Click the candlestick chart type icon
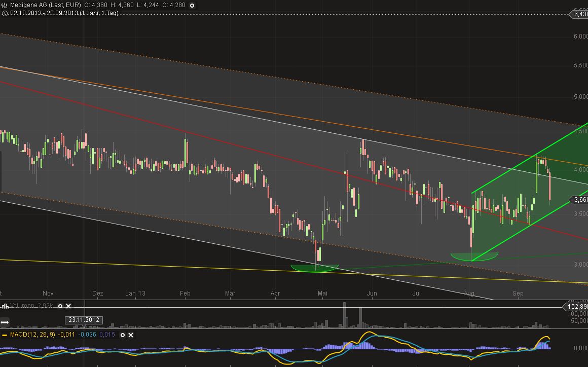The image size is (588, 367). [x=5, y=5]
